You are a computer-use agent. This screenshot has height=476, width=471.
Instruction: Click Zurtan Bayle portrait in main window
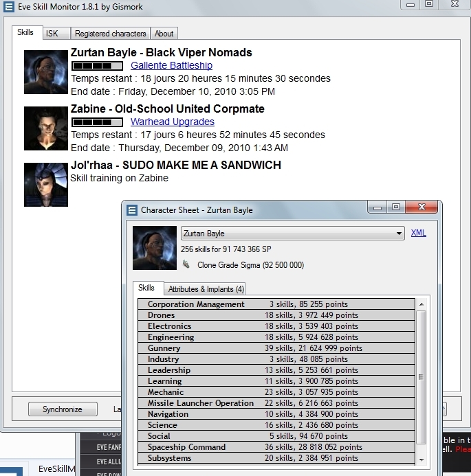click(46, 72)
